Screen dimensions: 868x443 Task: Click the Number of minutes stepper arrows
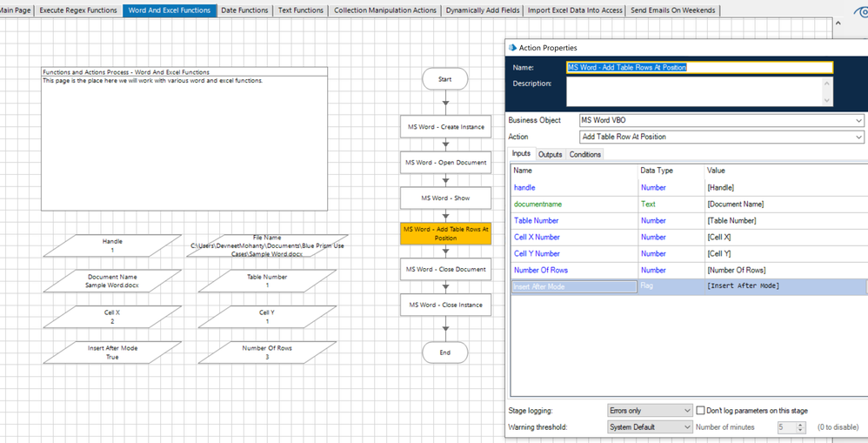801,427
